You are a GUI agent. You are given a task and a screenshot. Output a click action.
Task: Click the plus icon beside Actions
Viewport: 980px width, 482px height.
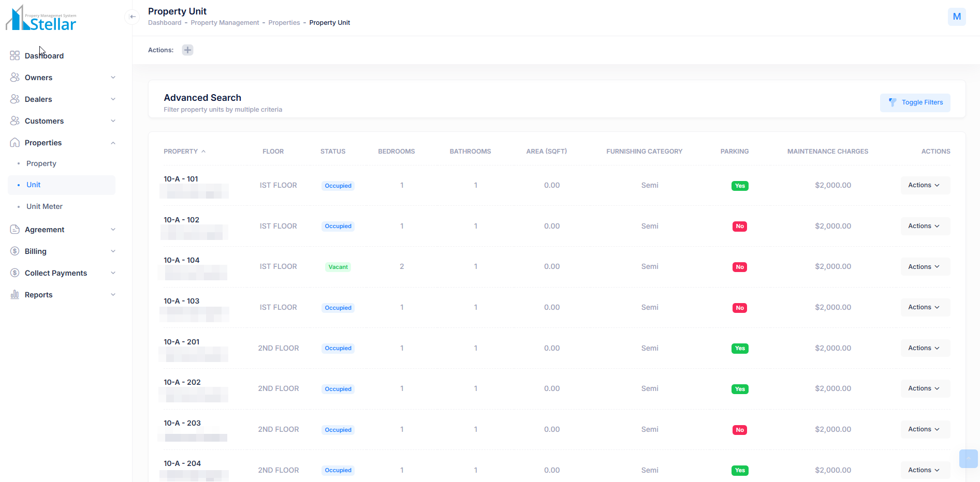(x=187, y=50)
